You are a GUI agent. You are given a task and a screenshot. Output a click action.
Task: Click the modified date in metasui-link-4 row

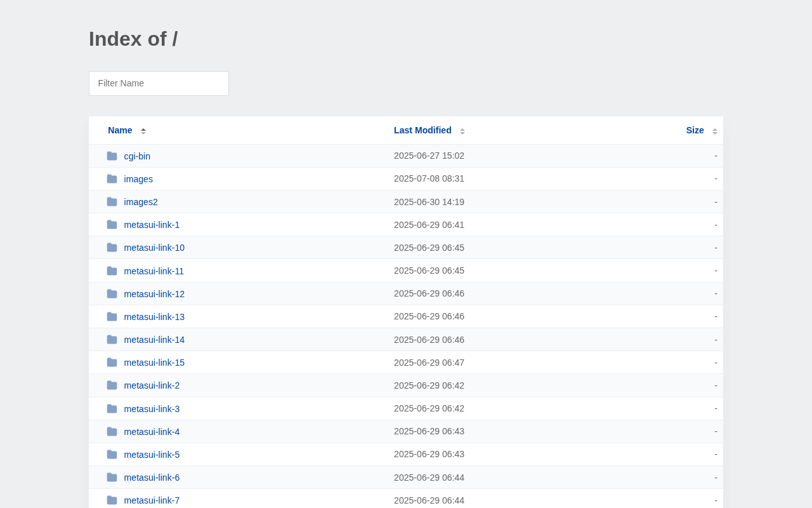tap(429, 431)
